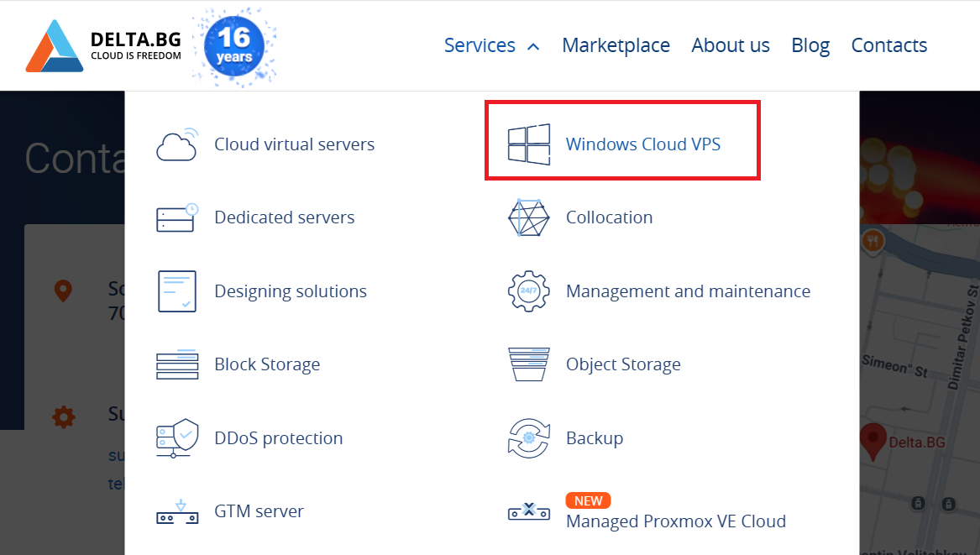Click the orange restaurant marker on map
The width and height of the screenshot is (980, 555).
pos(873,240)
